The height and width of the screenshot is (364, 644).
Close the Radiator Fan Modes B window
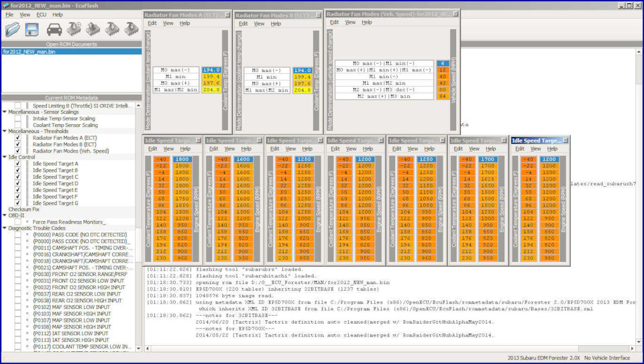tap(319, 14)
